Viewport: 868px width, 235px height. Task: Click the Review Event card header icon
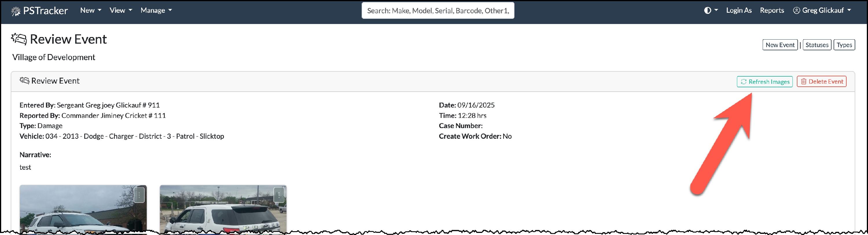coord(24,80)
